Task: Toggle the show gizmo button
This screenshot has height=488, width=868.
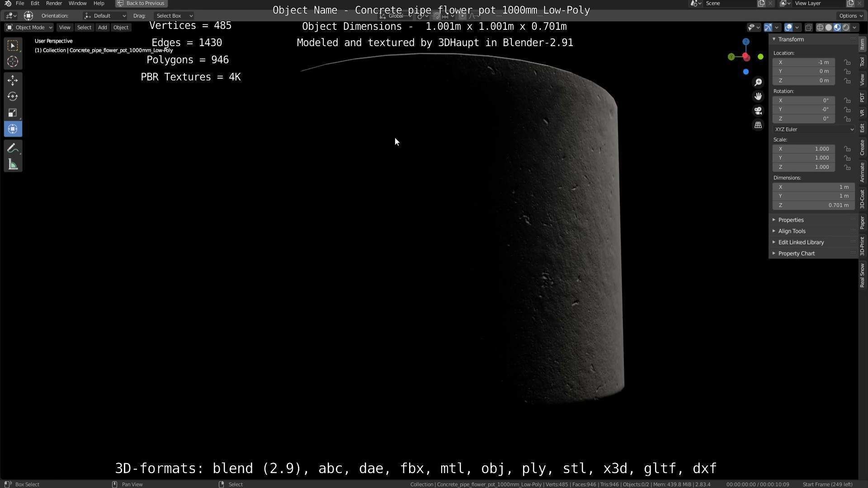Action: [768, 28]
